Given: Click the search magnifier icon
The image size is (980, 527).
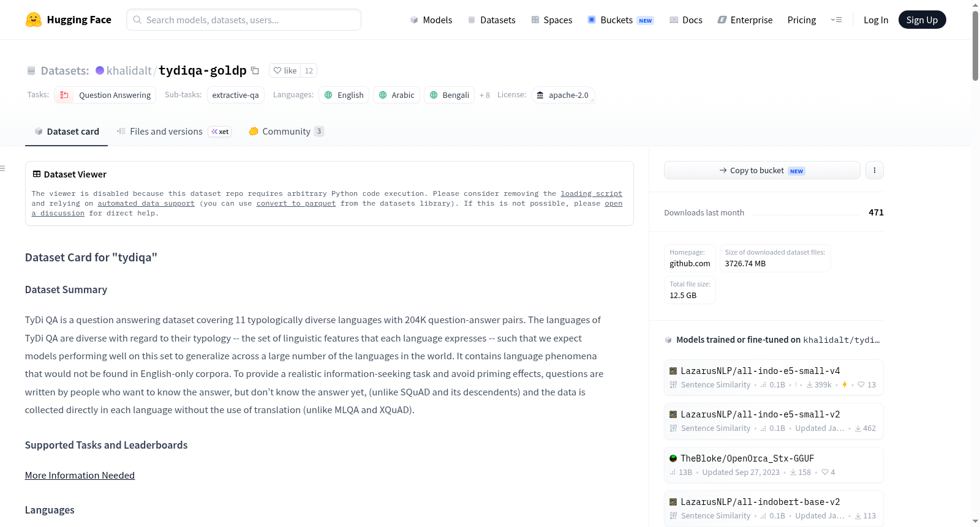Looking at the screenshot, I should (x=137, y=20).
